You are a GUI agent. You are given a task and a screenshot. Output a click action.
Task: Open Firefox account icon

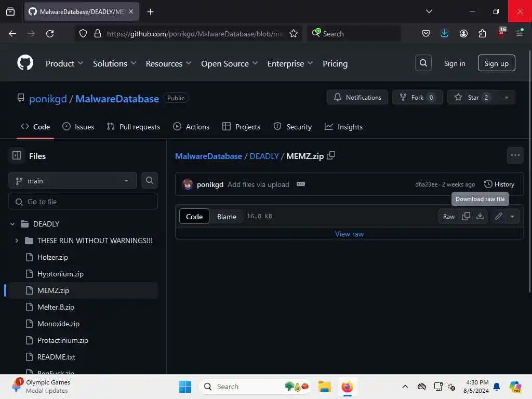463,33
